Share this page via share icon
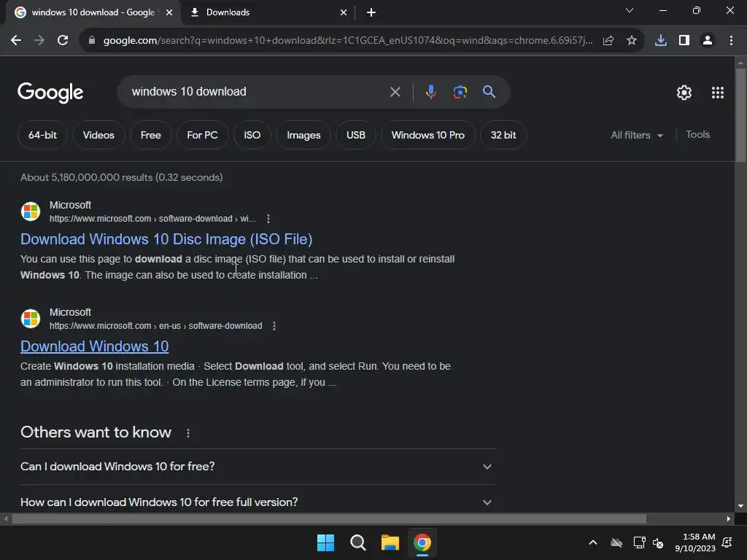Screen dimensions: 747x560 point(608,41)
